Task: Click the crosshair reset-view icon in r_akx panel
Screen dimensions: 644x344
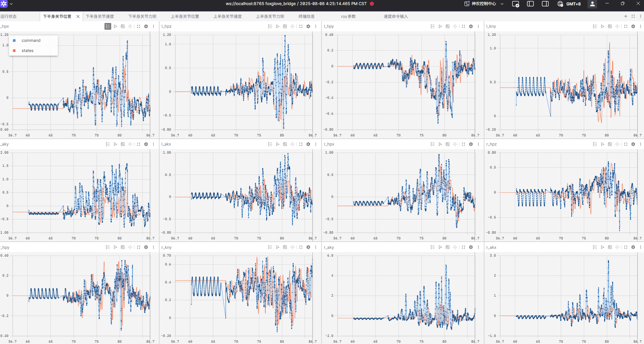Action: pyautogui.click(x=617, y=247)
